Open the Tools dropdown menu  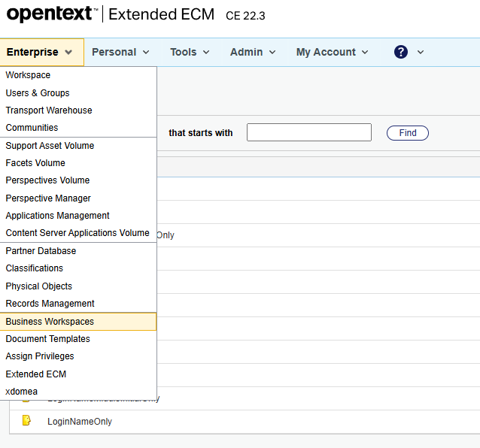[192, 52]
